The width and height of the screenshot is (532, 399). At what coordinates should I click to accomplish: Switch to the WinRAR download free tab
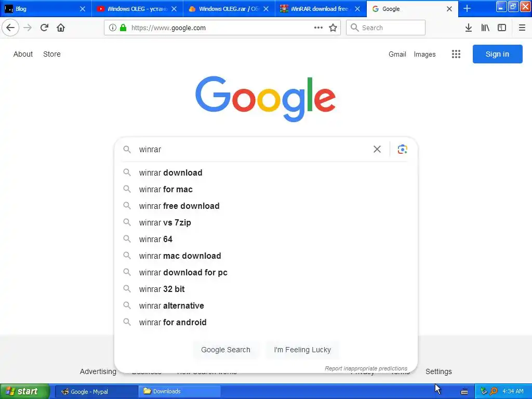(x=317, y=9)
